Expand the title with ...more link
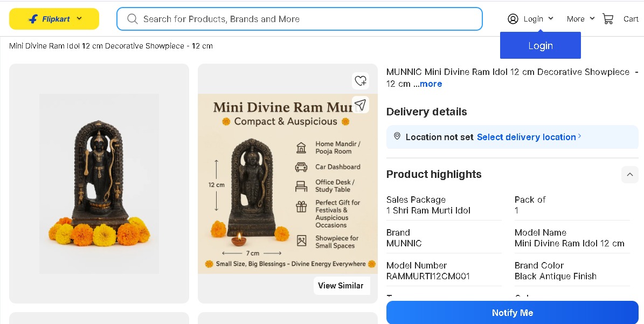Screen dimensions: 644x324 (x=428, y=84)
